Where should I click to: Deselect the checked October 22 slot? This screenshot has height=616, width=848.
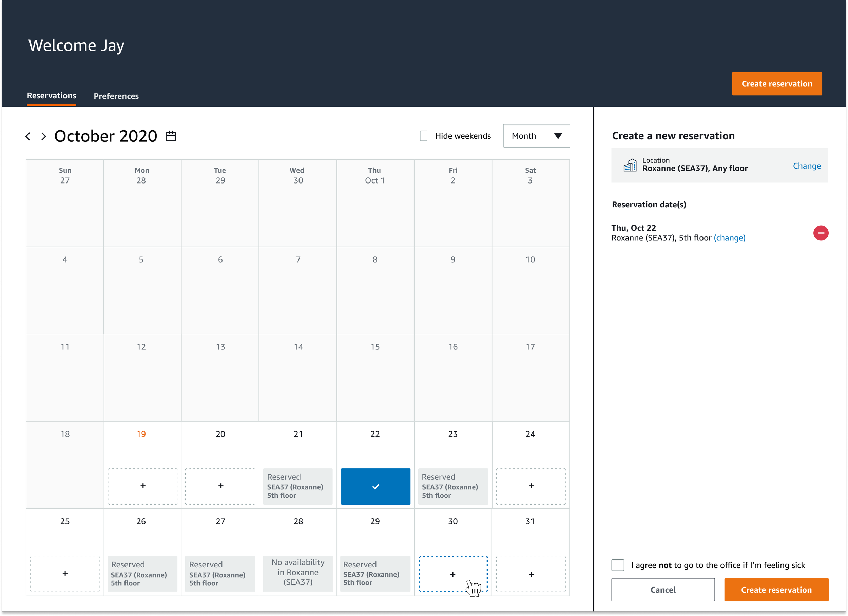375,486
